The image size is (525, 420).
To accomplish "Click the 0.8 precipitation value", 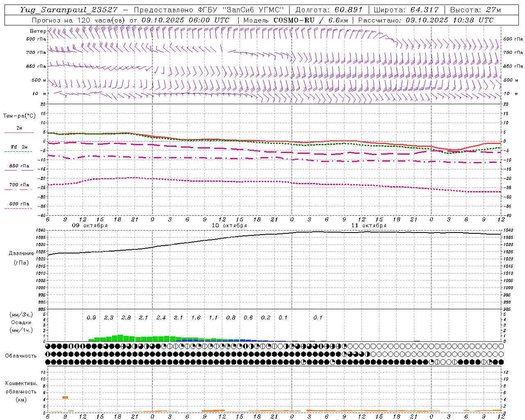I will pyautogui.click(x=231, y=317).
